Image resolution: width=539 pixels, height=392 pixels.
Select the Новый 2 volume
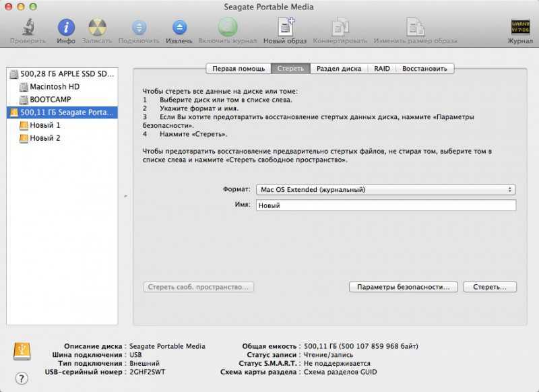pos(62,138)
